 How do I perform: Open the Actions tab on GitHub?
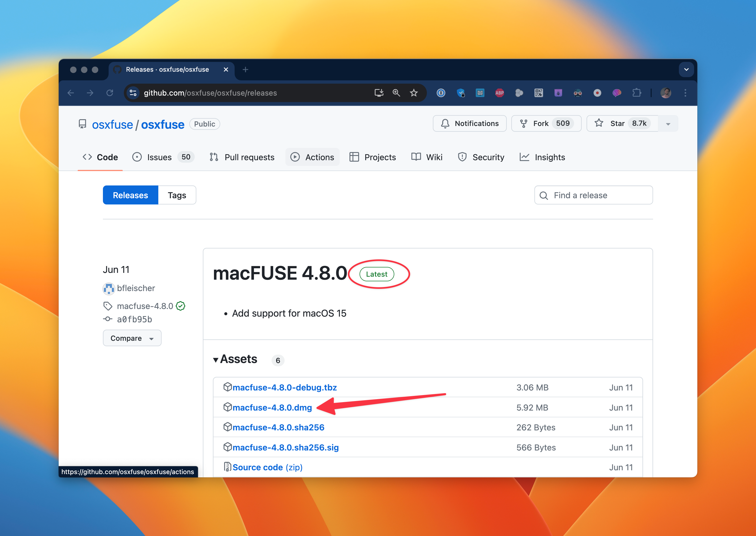(x=312, y=157)
